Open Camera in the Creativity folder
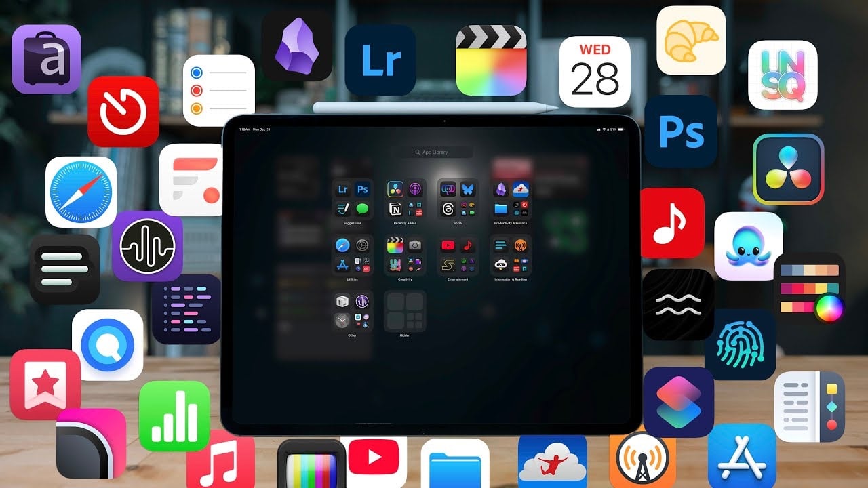This screenshot has height=488, width=868. 416,245
